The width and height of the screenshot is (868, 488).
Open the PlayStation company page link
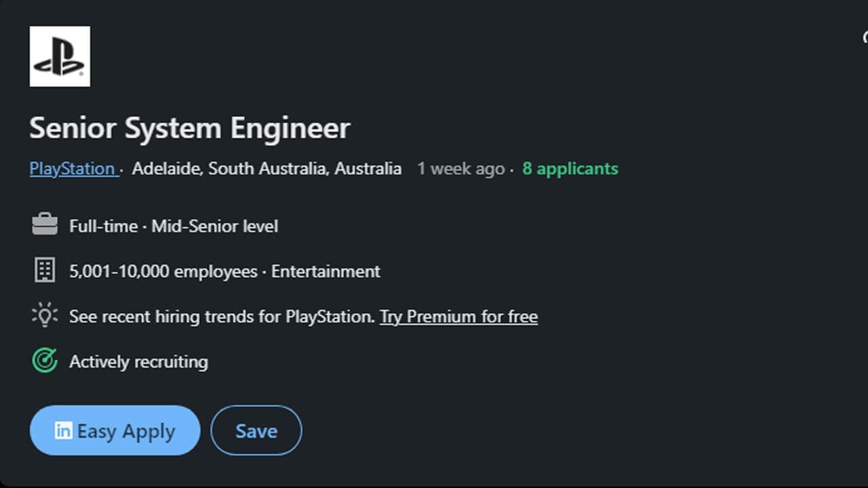coord(73,169)
